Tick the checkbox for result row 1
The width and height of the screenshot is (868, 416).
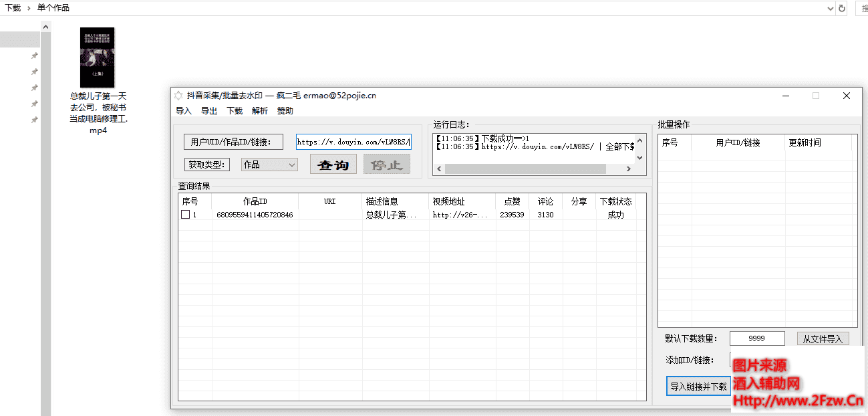click(185, 215)
